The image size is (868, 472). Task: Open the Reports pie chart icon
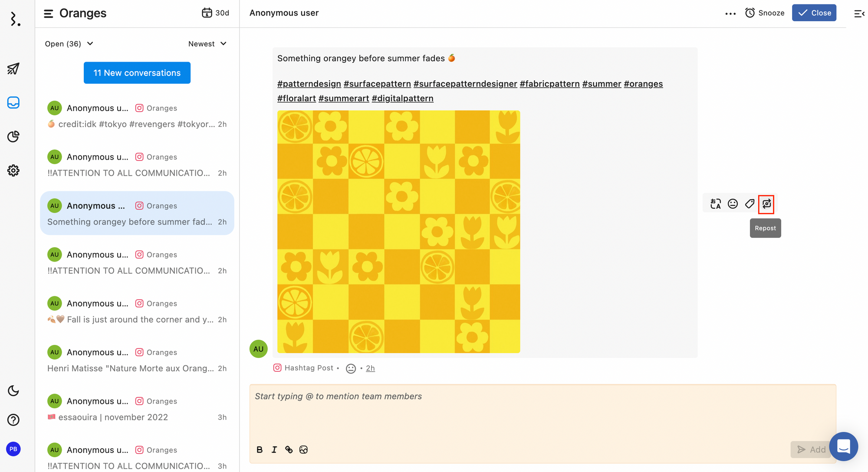tap(13, 137)
